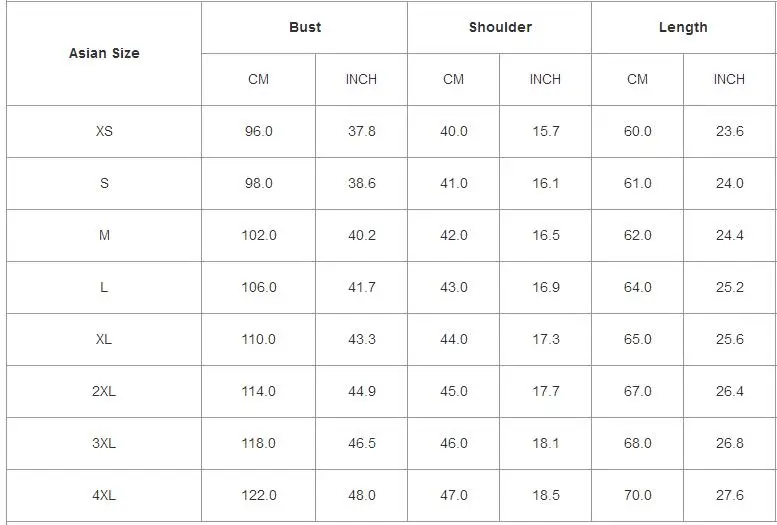This screenshot has height=525, width=777.
Task: Click the length inch value 26.4
Action: click(x=730, y=391)
